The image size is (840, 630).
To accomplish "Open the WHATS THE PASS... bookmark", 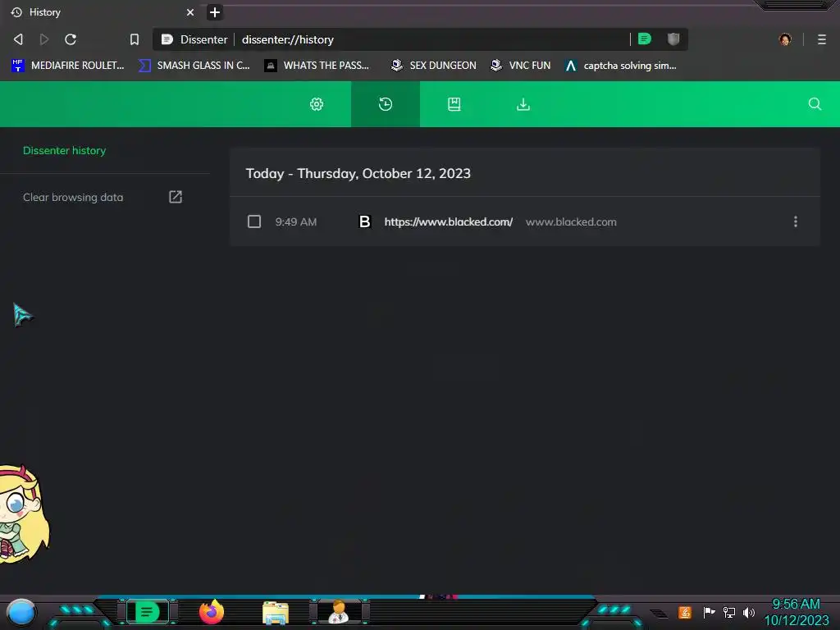I will click(317, 66).
